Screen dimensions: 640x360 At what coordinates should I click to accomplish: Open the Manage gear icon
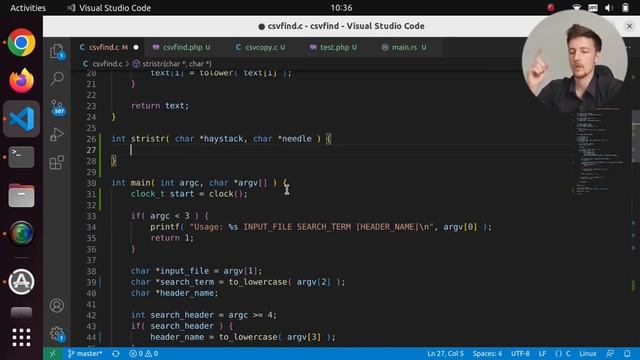click(x=57, y=333)
